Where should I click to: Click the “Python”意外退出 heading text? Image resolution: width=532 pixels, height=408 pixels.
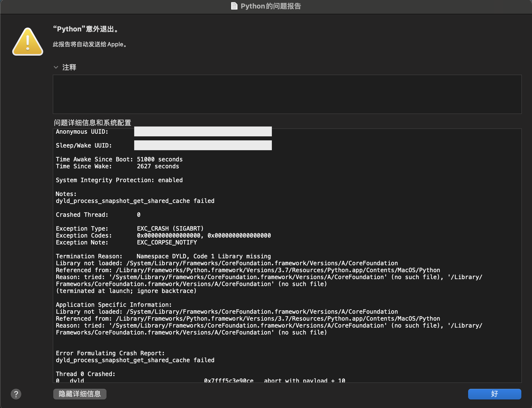coord(86,29)
